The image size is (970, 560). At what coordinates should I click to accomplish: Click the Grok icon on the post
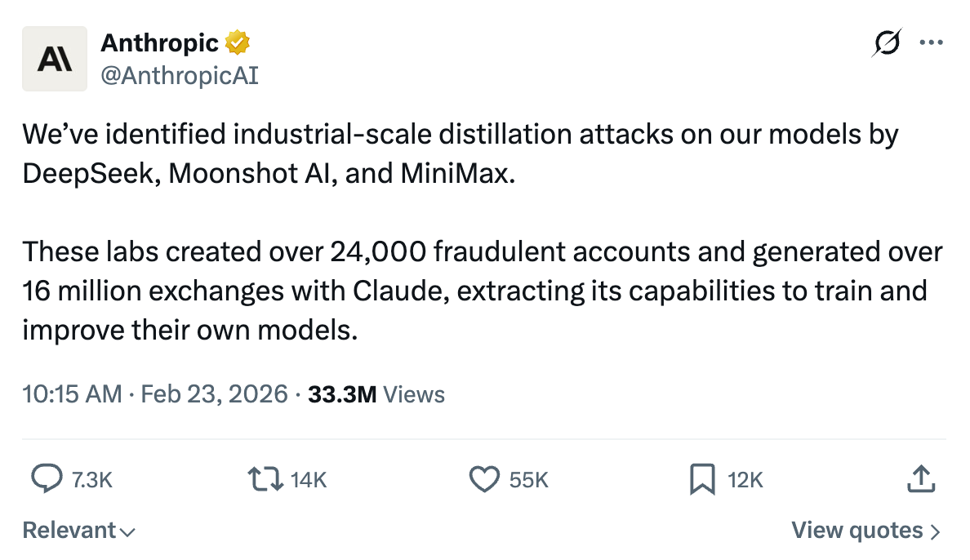(x=887, y=43)
